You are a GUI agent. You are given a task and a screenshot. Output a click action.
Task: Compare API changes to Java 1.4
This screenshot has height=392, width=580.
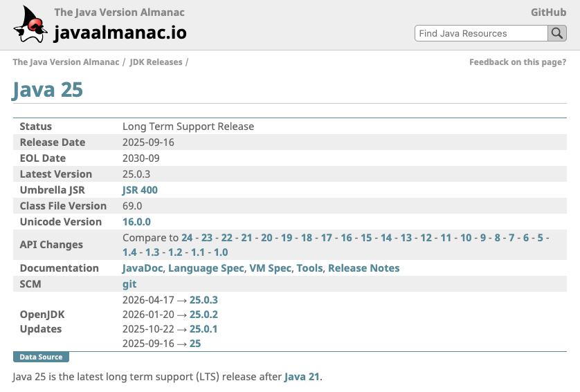[x=129, y=252]
